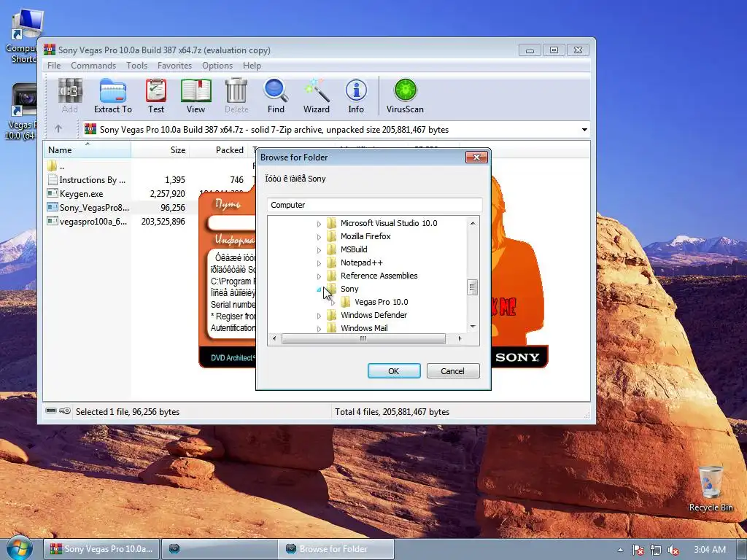Click Microsoft Visual Studio 10.0 folder icon
This screenshot has width=747, height=560.
pos(332,223)
